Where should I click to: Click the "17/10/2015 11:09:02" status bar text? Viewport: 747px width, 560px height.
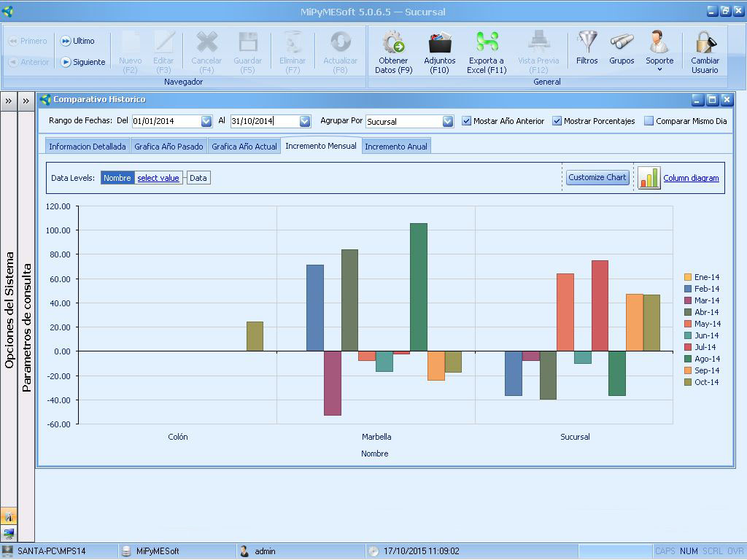[422, 551]
